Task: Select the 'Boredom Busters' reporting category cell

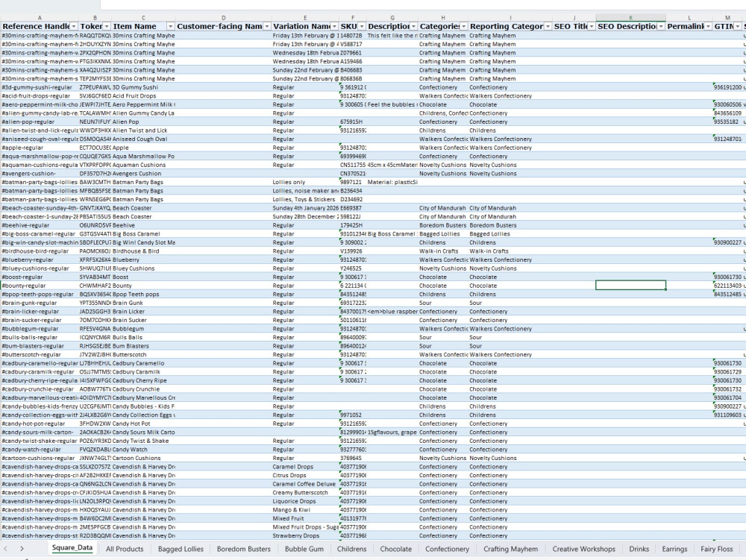Action: [x=510, y=225]
